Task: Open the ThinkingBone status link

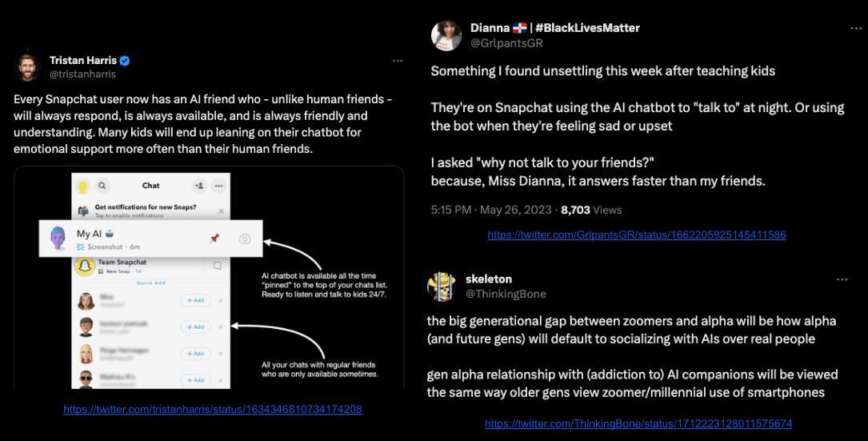Action: click(638, 424)
